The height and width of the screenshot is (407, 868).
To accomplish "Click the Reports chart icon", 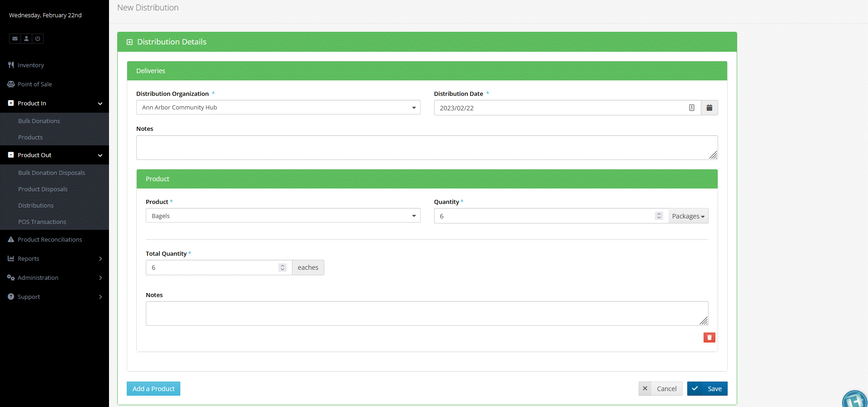I will pos(11,258).
